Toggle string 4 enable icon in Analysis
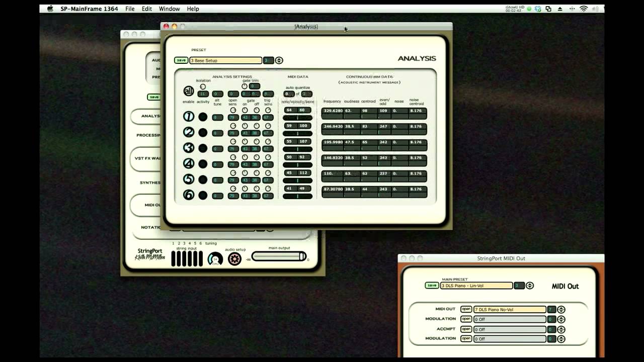 click(188, 163)
